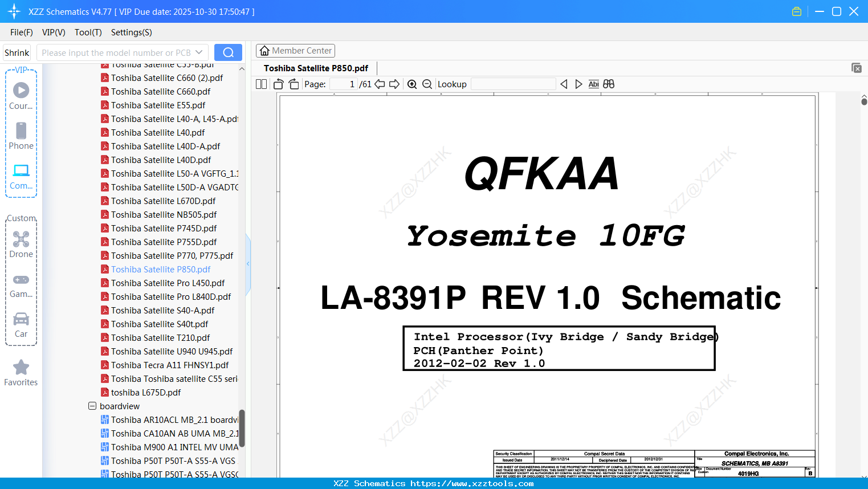Select Toshiba Satellite P850.pdf in the list
868x489 pixels.
161,270
